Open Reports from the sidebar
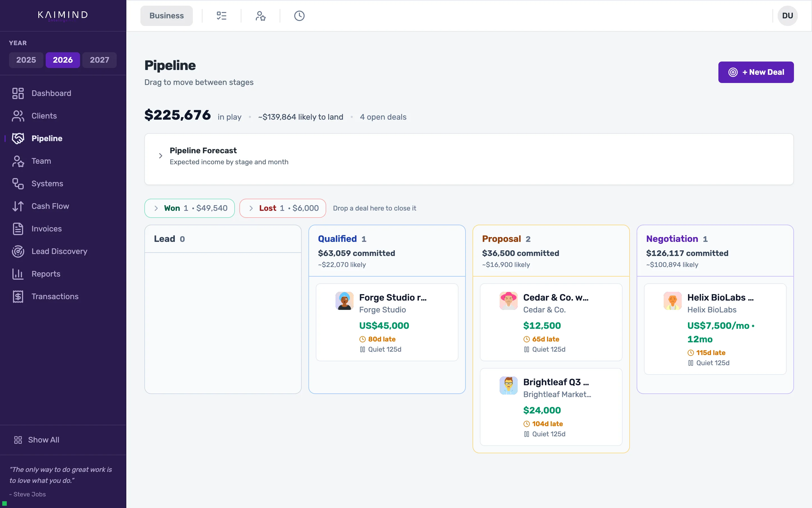The height and width of the screenshot is (508, 812). (46, 274)
